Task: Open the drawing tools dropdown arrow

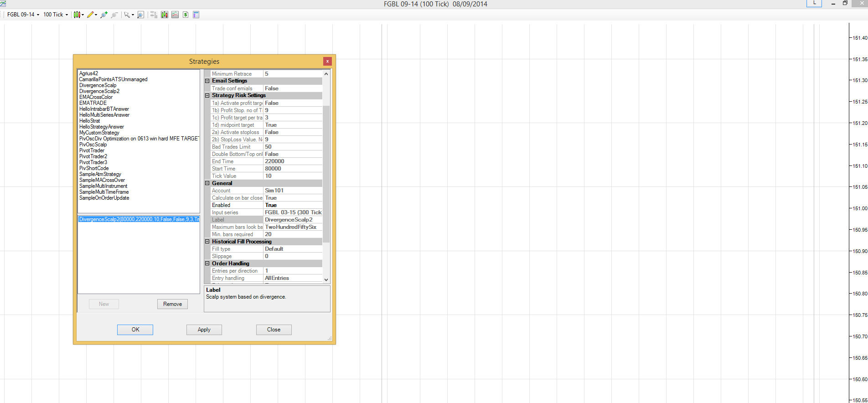Action: tap(96, 15)
